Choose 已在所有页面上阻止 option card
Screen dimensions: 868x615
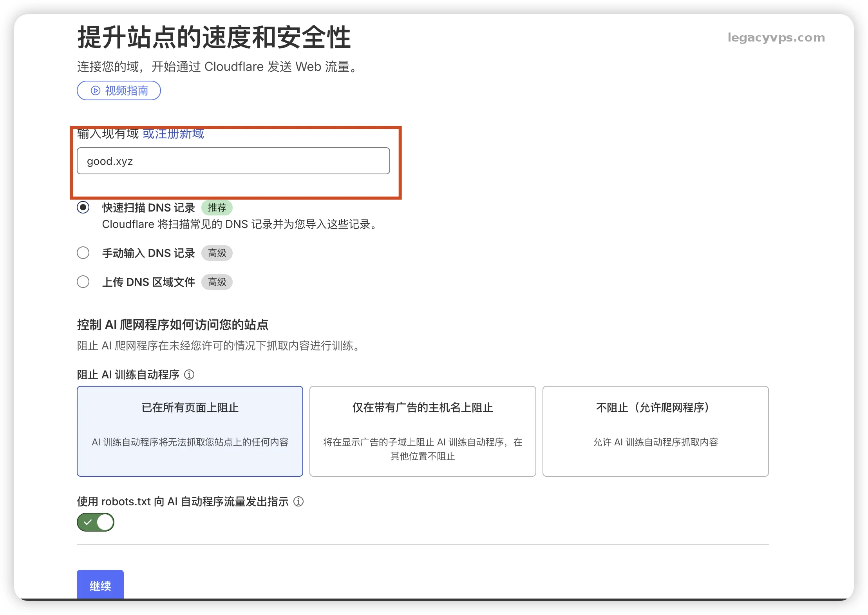[x=190, y=431]
